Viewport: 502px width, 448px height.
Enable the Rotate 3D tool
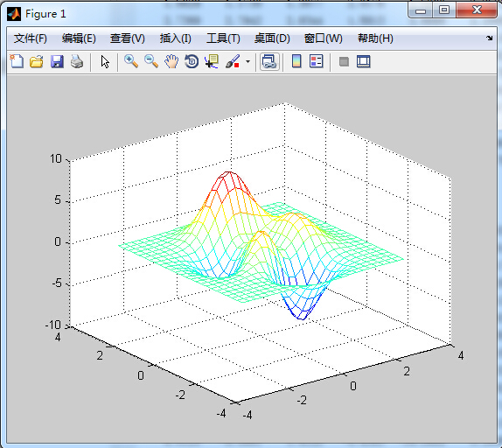tap(192, 61)
